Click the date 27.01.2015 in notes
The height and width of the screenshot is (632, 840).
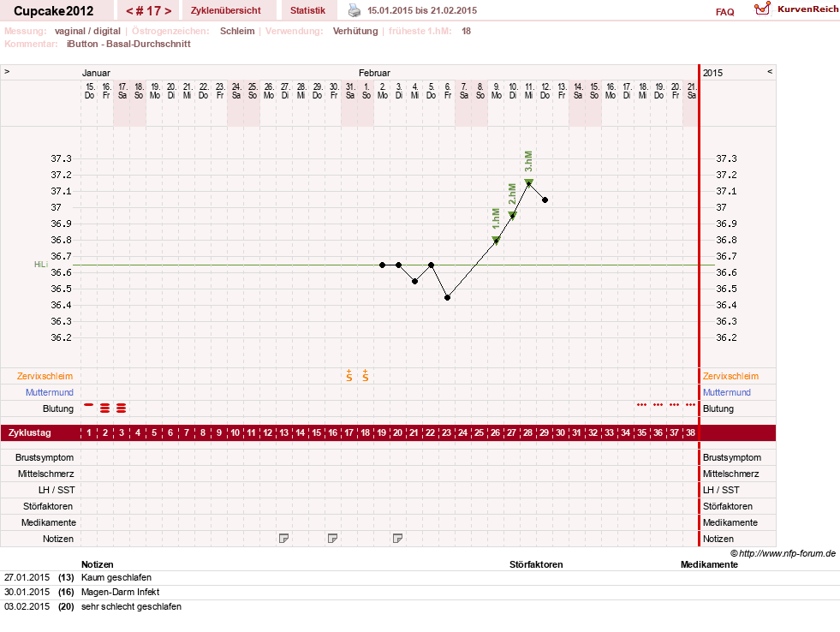27,577
